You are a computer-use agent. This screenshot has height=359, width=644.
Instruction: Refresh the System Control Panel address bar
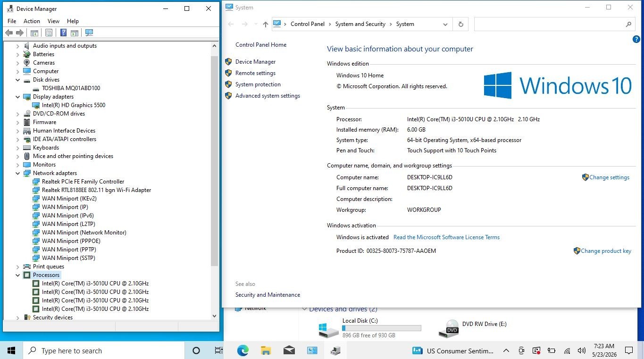[x=461, y=24]
